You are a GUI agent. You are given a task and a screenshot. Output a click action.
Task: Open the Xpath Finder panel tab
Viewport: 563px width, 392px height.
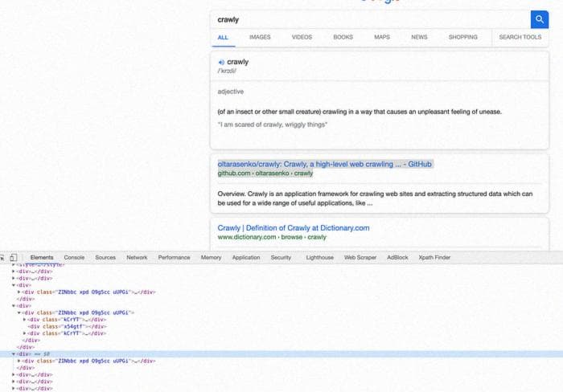(434, 258)
